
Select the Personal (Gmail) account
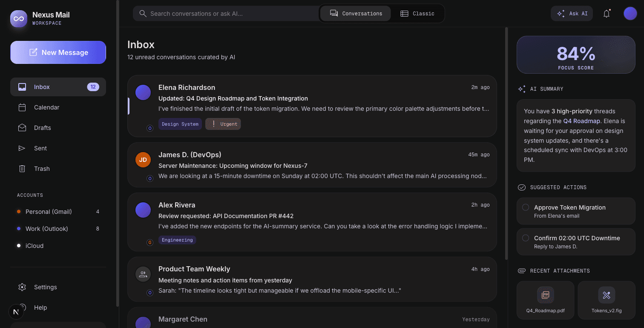coord(58,212)
